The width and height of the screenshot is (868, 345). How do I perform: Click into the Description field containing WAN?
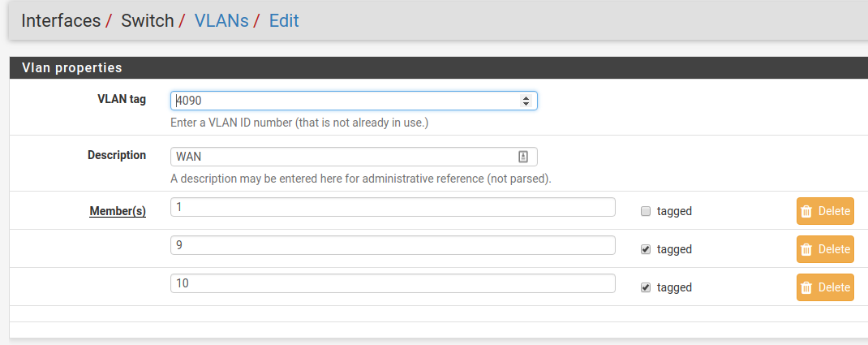tap(341, 157)
